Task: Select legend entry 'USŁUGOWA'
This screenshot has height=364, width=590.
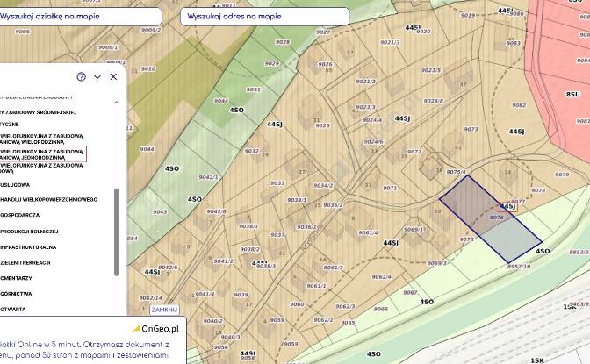Action: tap(15, 185)
